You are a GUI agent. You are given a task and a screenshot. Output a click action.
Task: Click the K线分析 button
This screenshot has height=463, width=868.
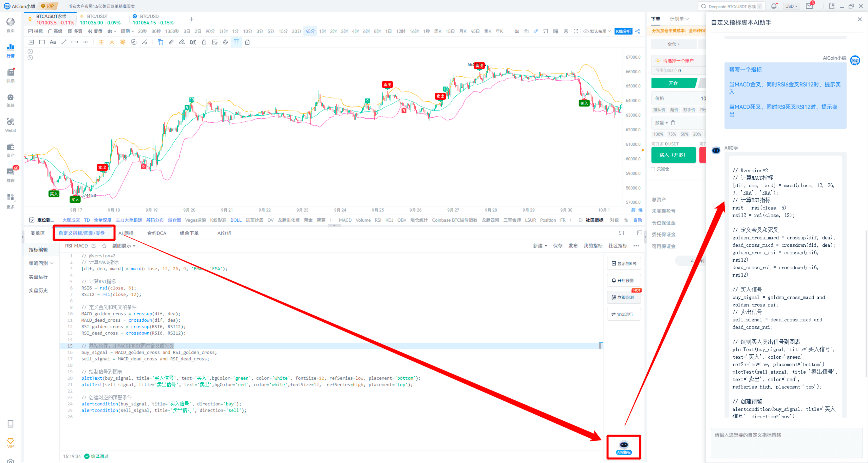click(623, 31)
